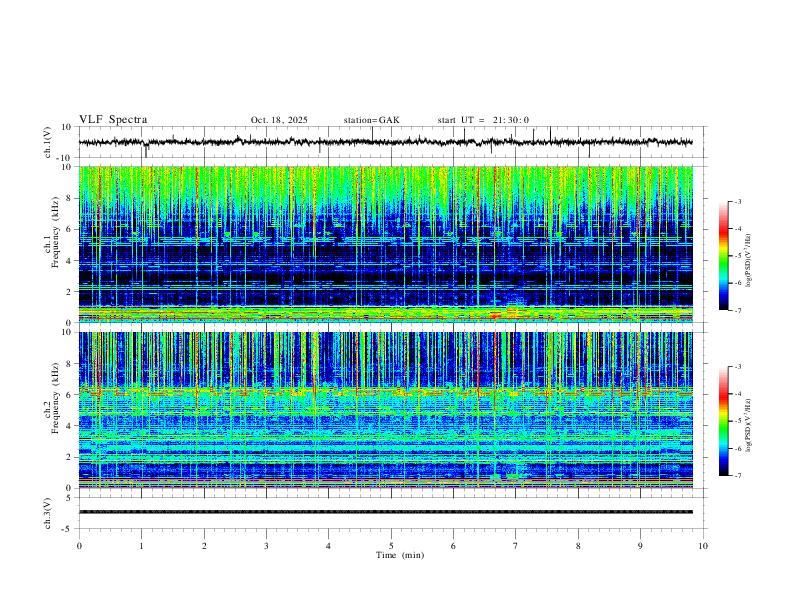The width and height of the screenshot is (792, 612).
Task: Click the "station=GAK" label
Action: (x=371, y=120)
